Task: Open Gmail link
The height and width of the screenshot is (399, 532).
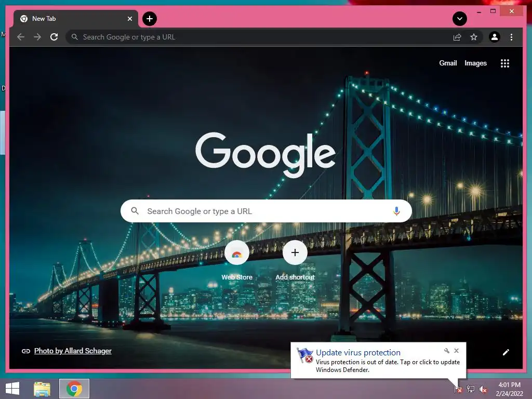Action: [448, 63]
